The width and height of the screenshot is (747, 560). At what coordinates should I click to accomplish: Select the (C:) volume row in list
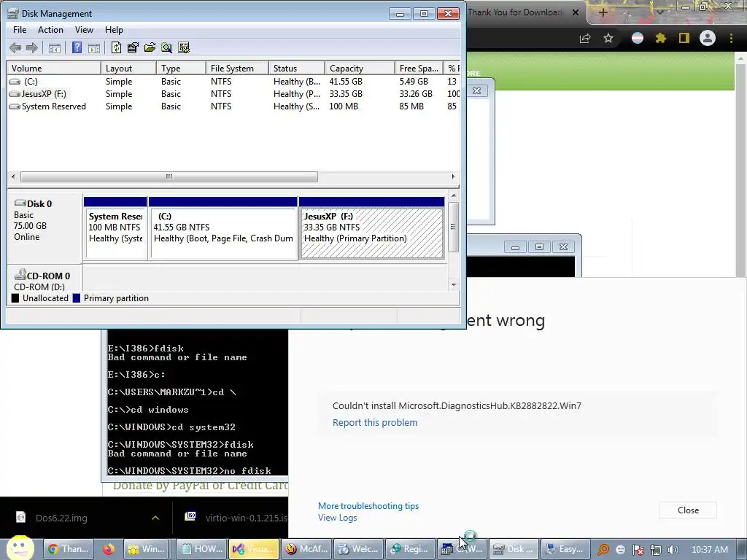233,82
